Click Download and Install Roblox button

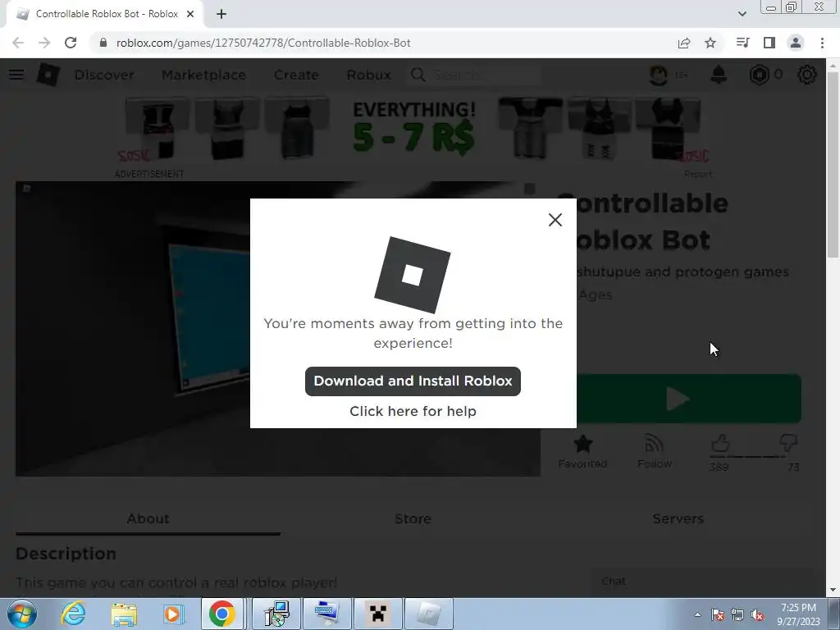(x=413, y=381)
